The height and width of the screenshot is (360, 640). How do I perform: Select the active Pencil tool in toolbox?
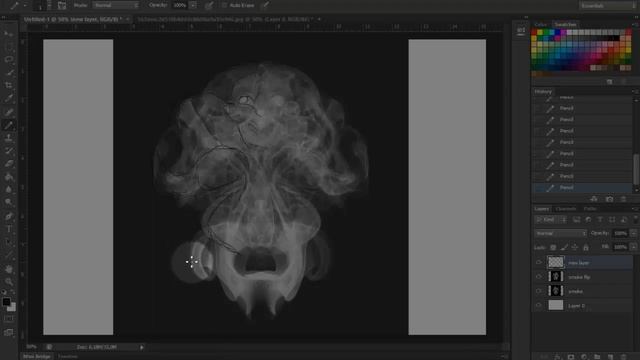[9, 125]
